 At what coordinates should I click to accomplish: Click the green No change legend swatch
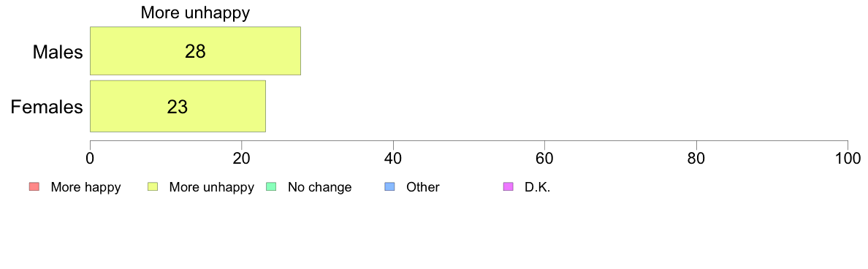(270, 187)
